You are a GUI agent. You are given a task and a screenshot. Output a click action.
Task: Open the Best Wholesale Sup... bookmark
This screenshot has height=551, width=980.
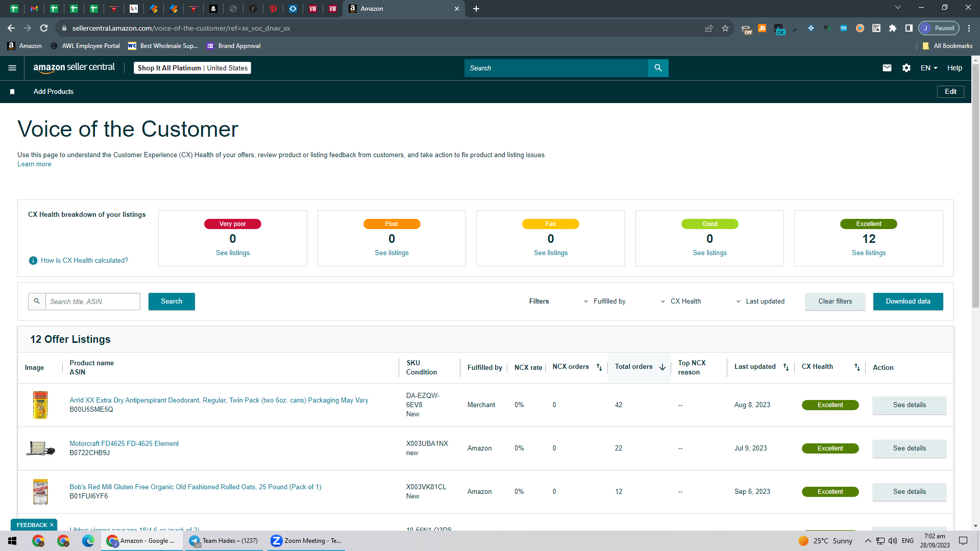tap(163, 46)
